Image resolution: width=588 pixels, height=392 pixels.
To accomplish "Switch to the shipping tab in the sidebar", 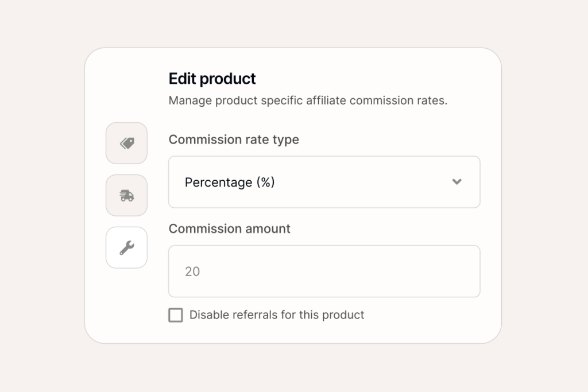I will point(126,195).
